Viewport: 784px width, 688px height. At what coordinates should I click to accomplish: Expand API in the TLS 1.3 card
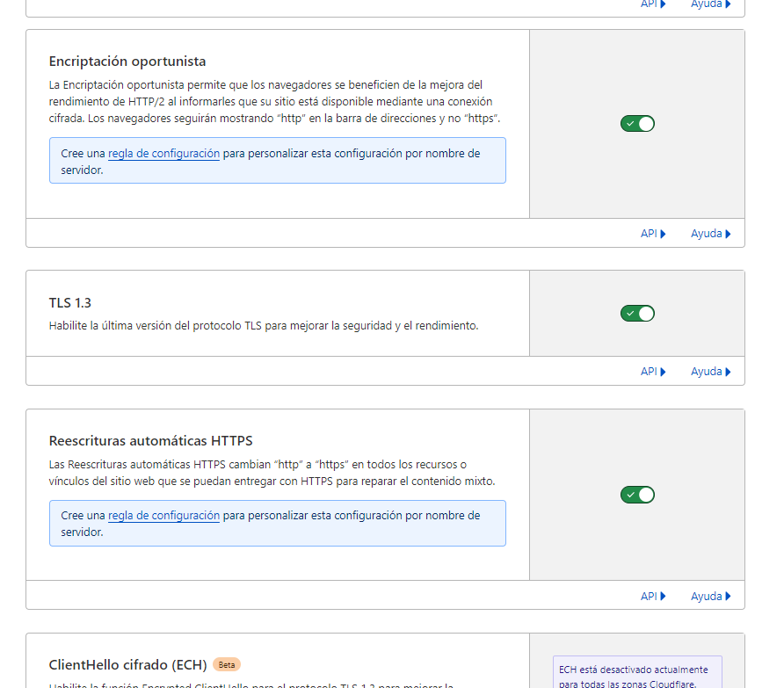[653, 372]
